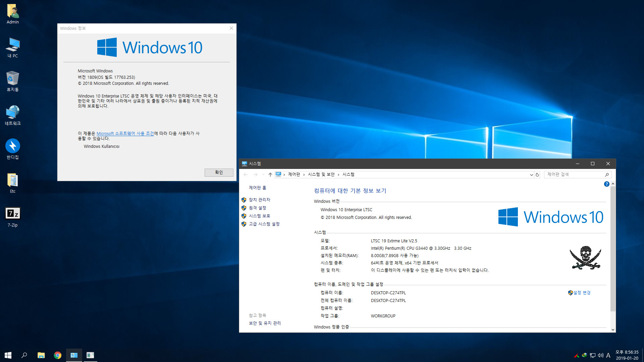Select the 내 PC desktop icon
The width and height of the screenshot is (644, 362).
click(x=13, y=48)
